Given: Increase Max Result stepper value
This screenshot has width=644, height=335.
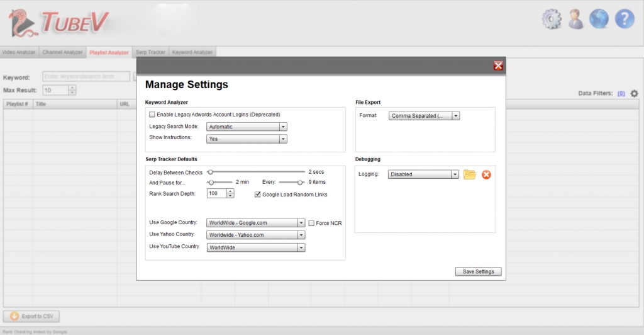Looking at the screenshot, I should (x=72, y=88).
